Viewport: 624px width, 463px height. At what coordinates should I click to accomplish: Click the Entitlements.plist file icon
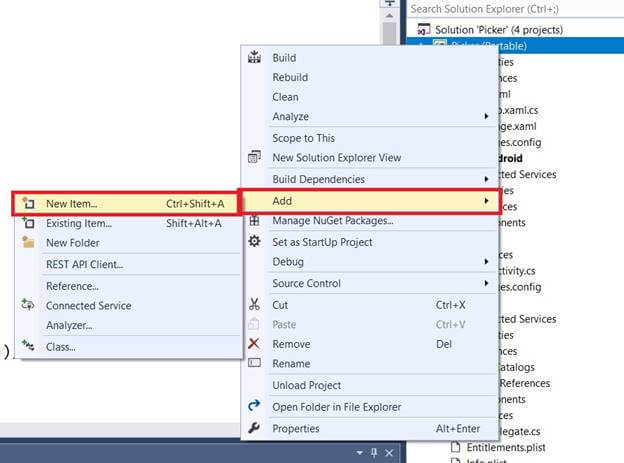tap(456, 447)
